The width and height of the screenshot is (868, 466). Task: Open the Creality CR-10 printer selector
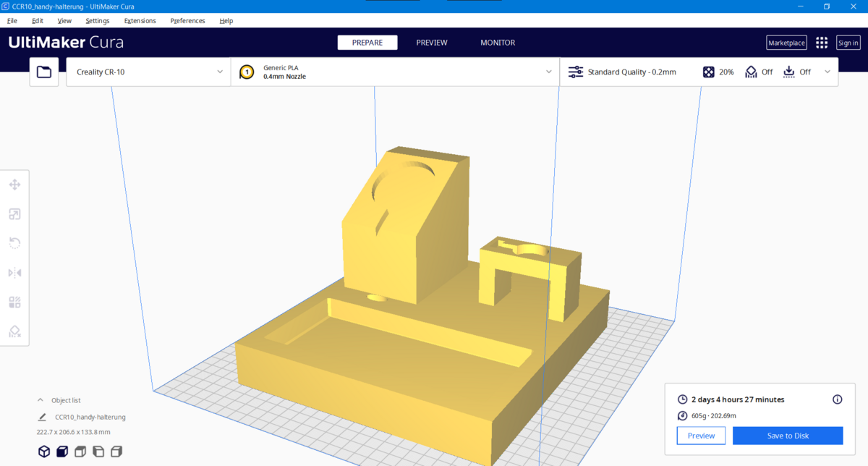tap(148, 72)
